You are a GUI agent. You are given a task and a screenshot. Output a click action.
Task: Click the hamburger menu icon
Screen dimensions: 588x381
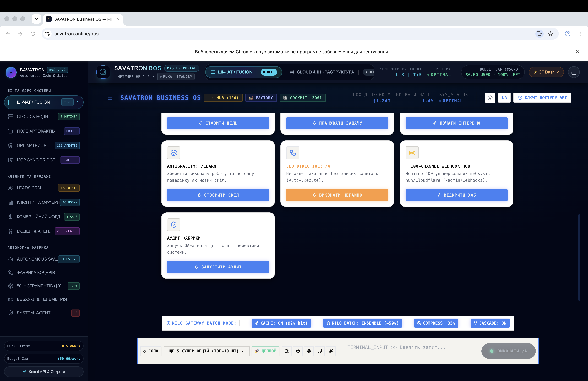tap(110, 98)
